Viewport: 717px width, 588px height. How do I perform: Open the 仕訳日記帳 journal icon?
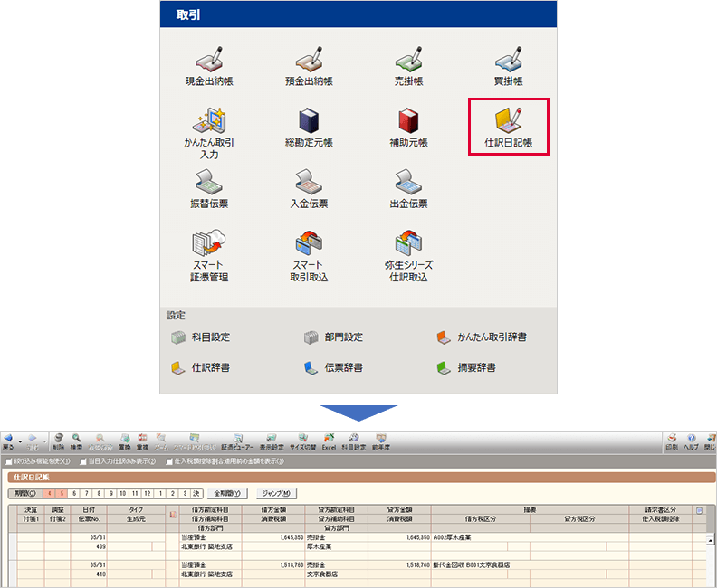507,127
